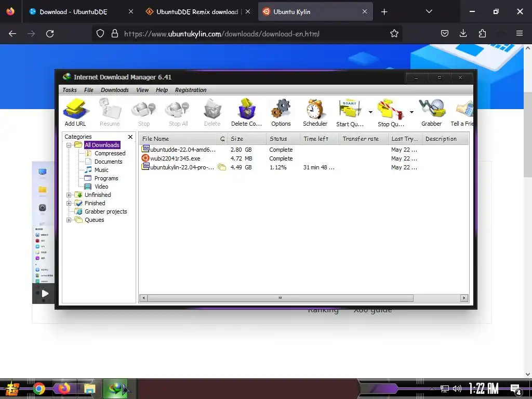Select the All Downloads category
532x399 pixels.
pos(102,145)
